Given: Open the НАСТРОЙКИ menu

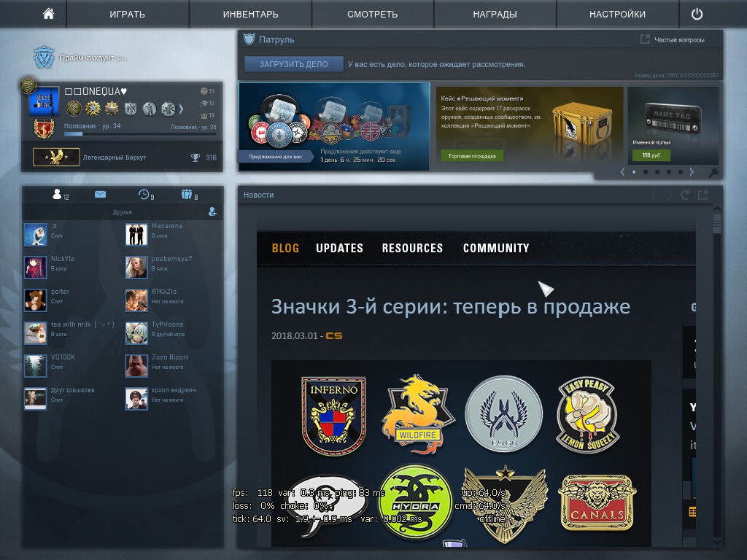Looking at the screenshot, I should [617, 15].
